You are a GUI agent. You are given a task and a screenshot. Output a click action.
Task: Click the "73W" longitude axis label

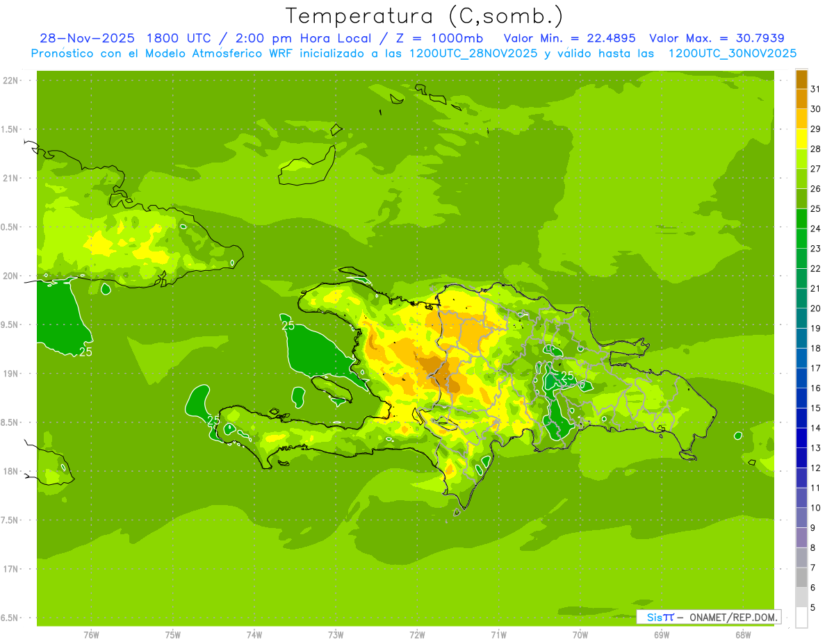tap(336, 634)
